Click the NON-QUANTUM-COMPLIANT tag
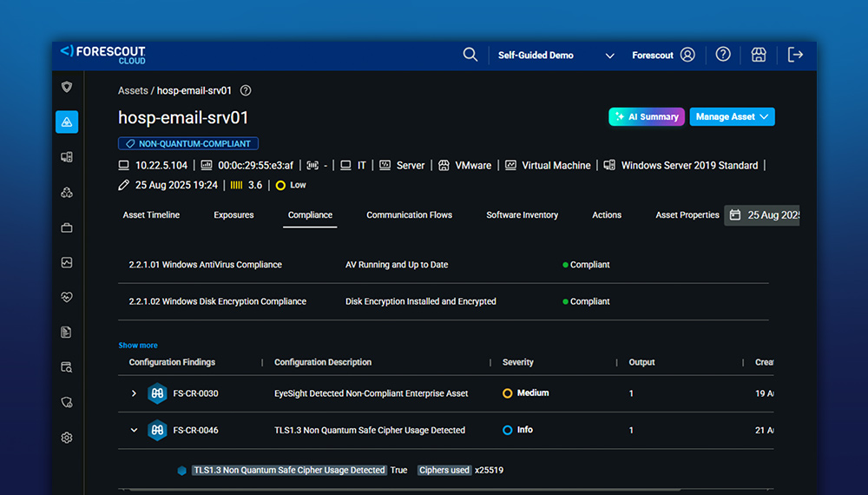Screen dimensions: 868x495 click(x=188, y=143)
